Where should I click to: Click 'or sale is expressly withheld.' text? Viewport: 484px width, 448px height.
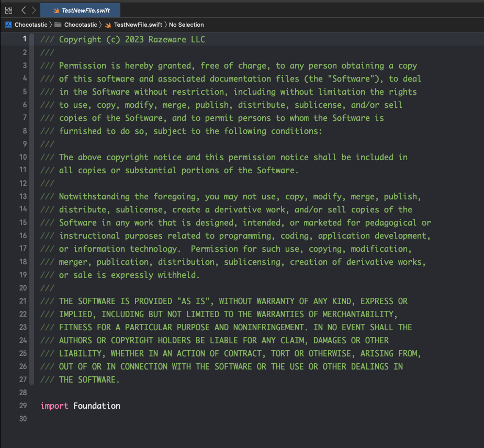click(129, 275)
